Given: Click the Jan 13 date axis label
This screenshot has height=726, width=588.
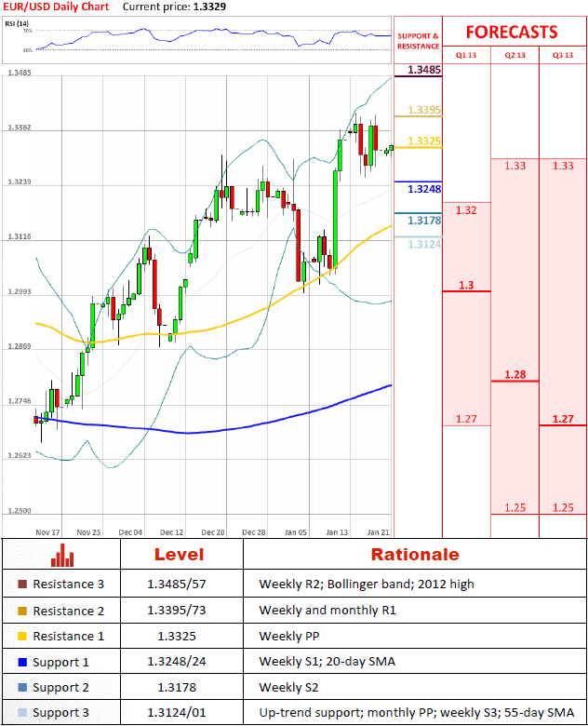Looking at the screenshot, I should (337, 532).
